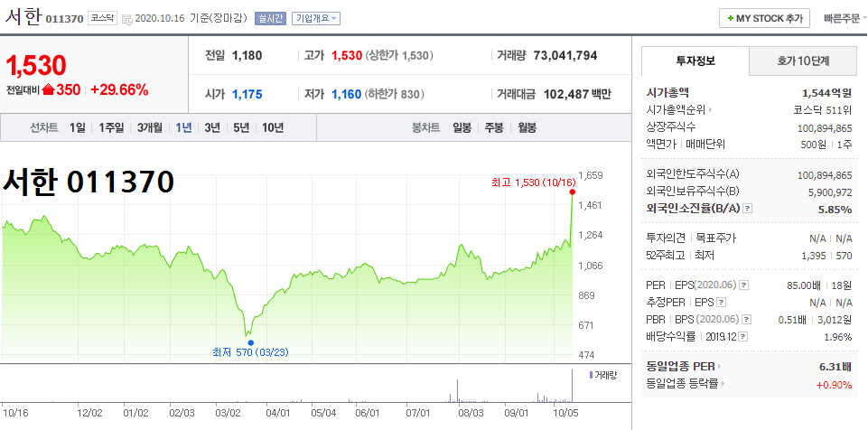The height and width of the screenshot is (430, 868).
Task: Click the 실시간 badge
Action: point(270,18)
